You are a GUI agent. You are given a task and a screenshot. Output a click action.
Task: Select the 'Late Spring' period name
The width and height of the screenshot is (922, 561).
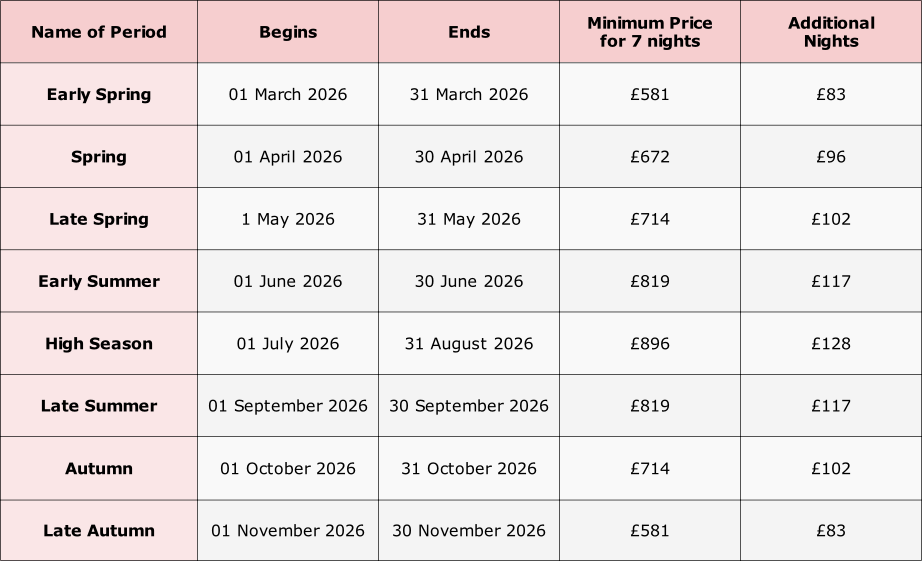tap(98, 219)
